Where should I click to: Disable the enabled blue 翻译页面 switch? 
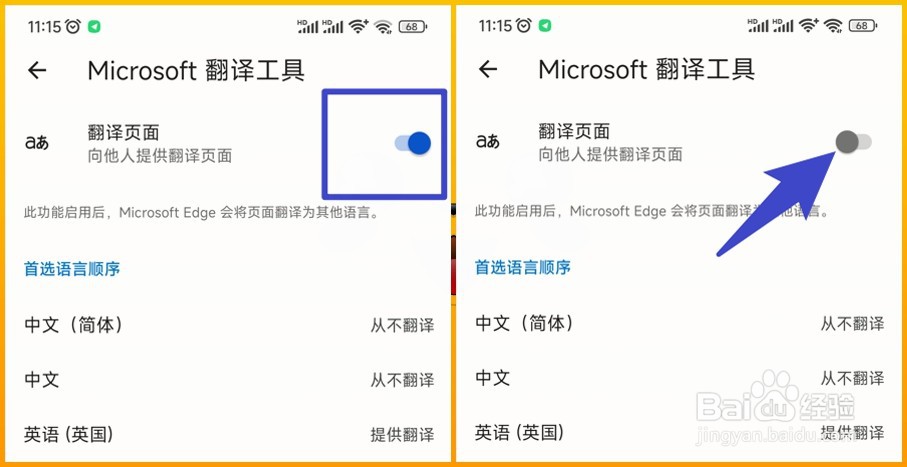click(412, 143)
